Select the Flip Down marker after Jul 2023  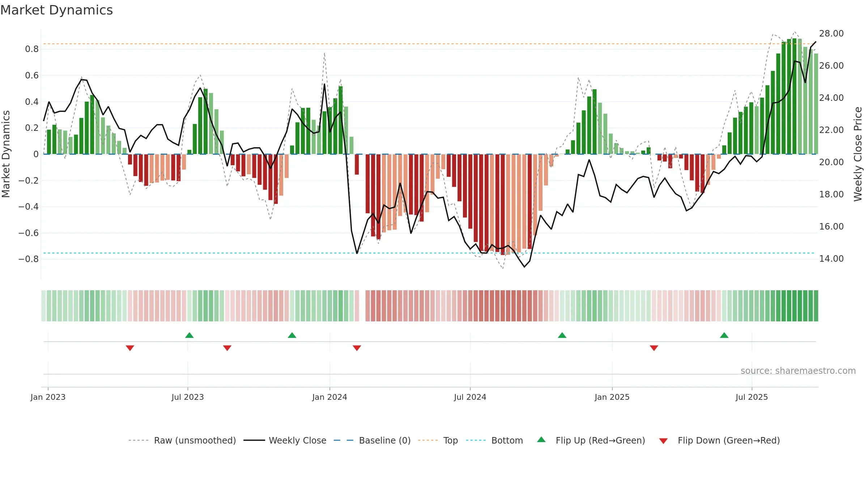(227, 348)
